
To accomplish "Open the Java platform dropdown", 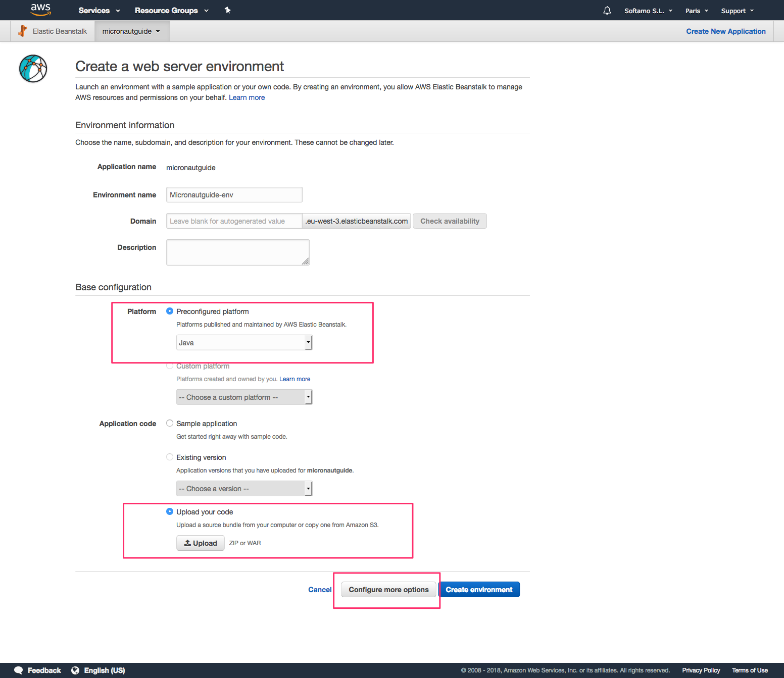I will pos(244,343).
